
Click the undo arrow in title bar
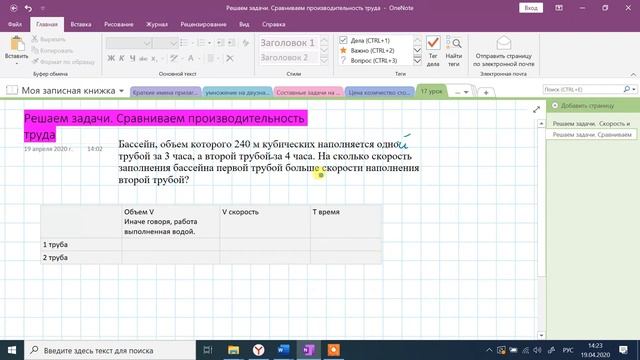point(28,8)
